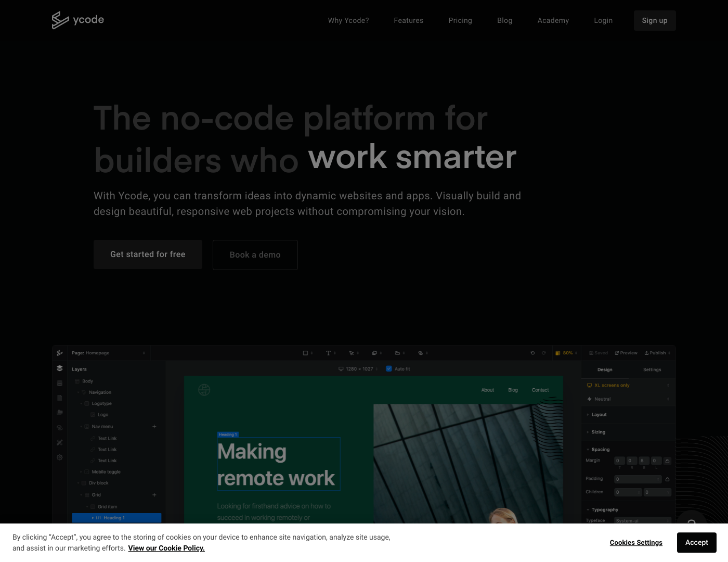Open the View our Cookie Policy link
This screenshot has width=728, height=562.
[x=166, y=548]
